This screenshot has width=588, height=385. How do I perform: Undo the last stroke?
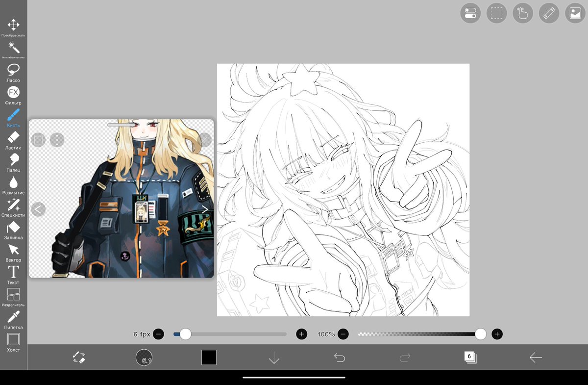pyautogui.click(x=340, y=358)
